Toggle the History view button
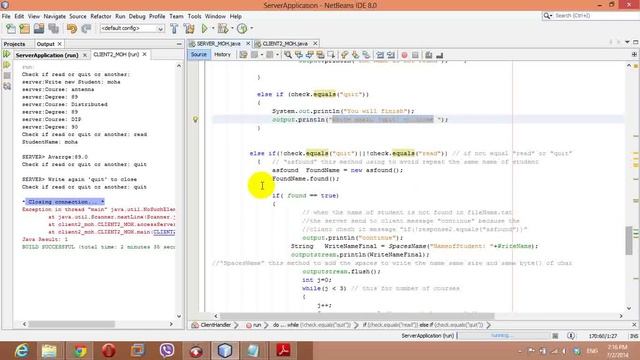This screenshot has height=360, width=640. (222, 55)
